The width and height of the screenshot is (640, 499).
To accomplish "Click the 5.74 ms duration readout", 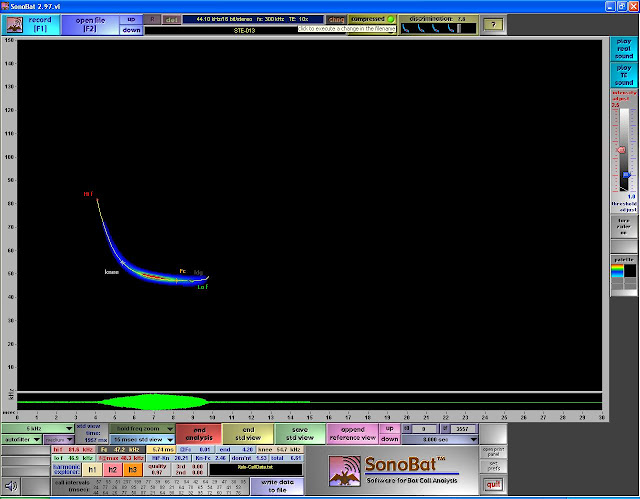I will 163,449.
